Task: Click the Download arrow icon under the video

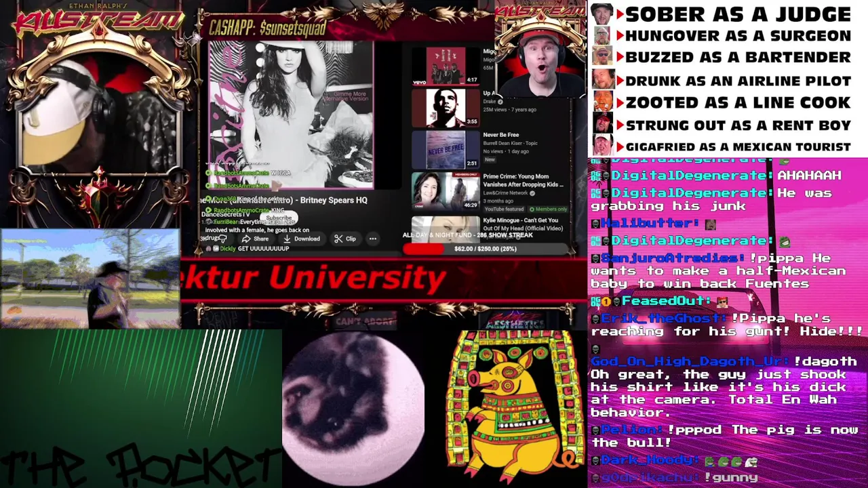Action: click(287, 239)
